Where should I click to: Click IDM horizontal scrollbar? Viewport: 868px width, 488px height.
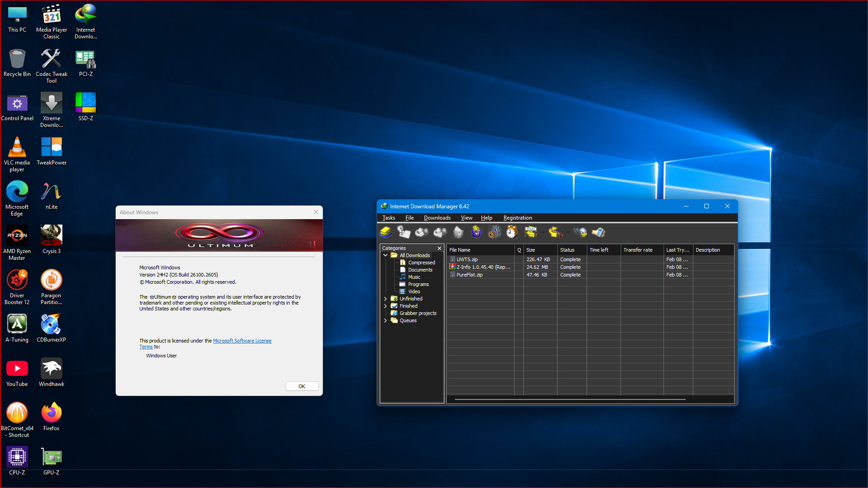tap(570, 399)
